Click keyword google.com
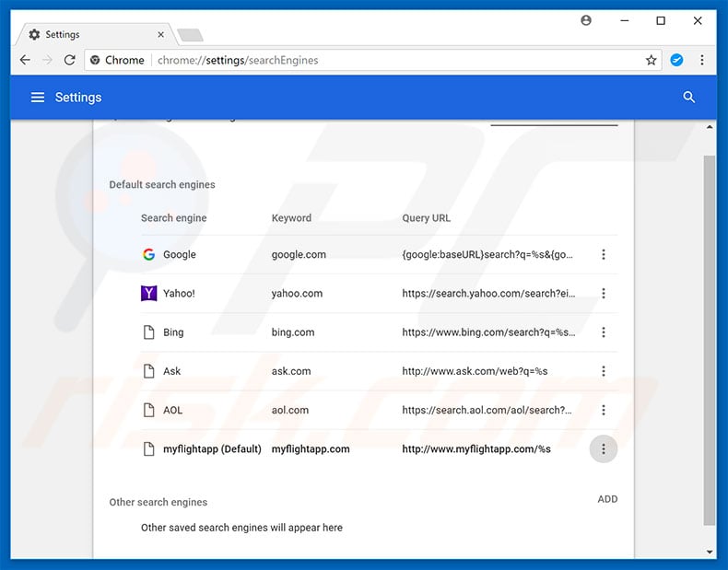The width and height of the screenshot is (728, 570). click(299, 254)
